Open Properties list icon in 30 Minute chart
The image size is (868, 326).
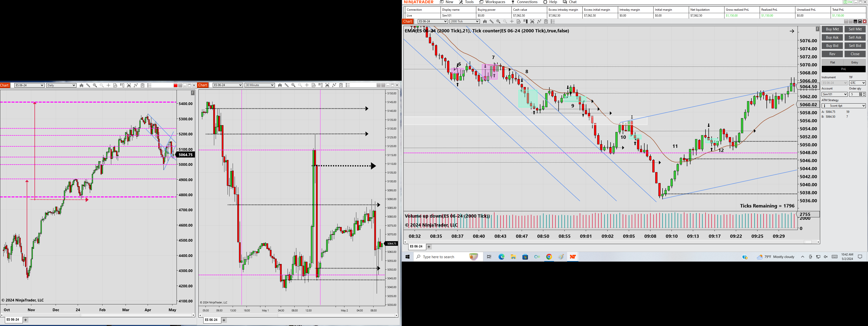(348, 85)
